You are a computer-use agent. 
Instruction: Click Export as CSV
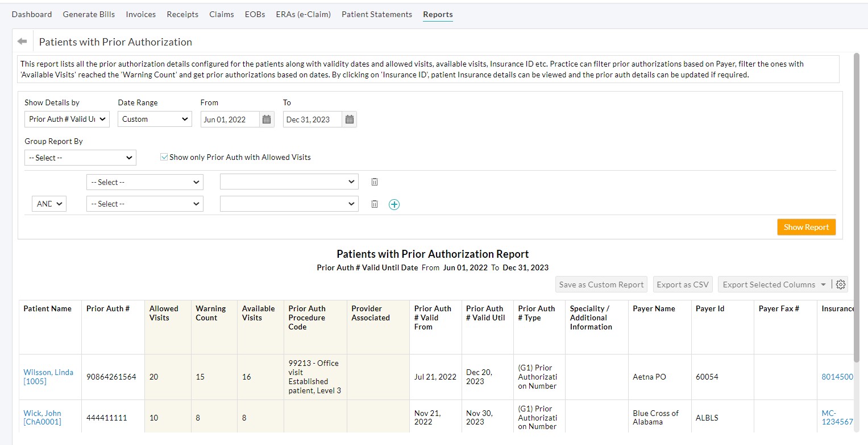tap(682, 284)
